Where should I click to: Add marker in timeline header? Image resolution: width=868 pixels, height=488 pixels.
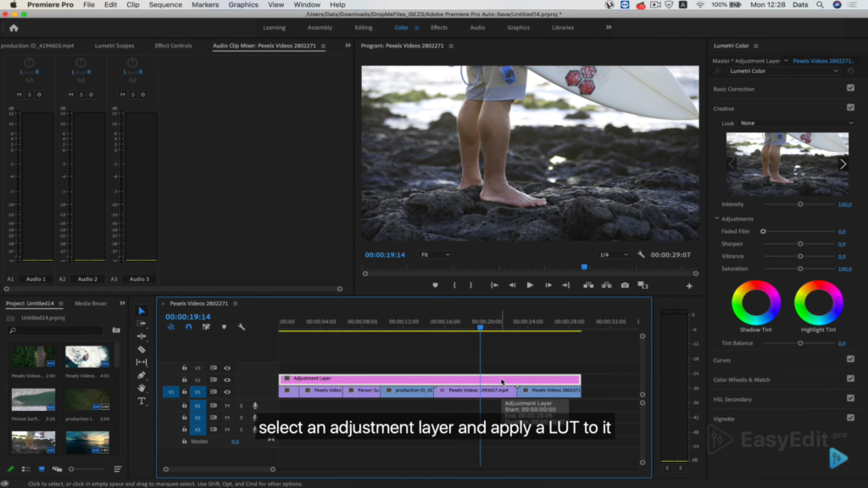(x=224, y=327)
